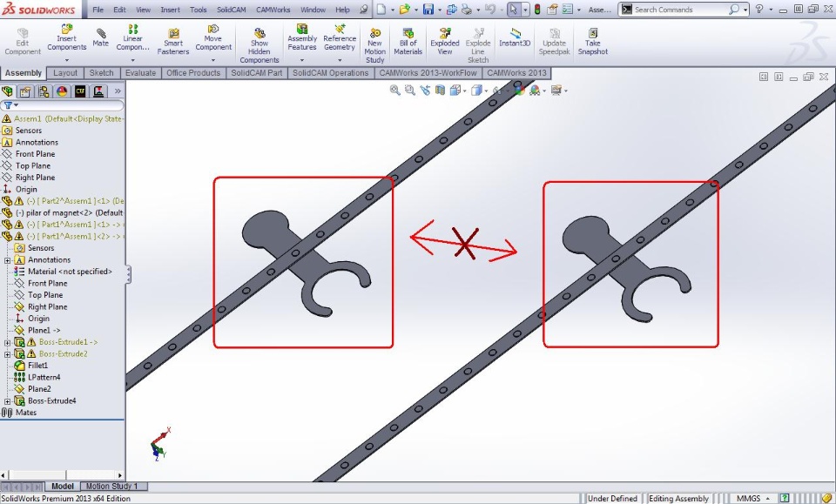
Task: Select the Mate tool
Action: pyautogui.click(x=101, y=37)
